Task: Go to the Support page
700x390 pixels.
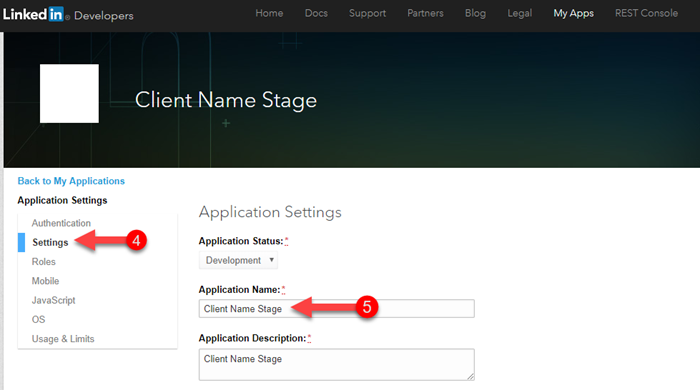Action: point(367,13)
